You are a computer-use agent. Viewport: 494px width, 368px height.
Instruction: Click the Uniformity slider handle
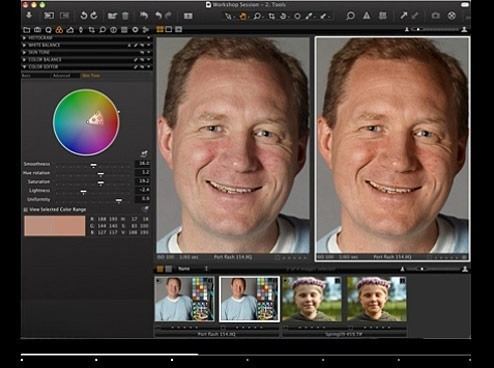119,200
